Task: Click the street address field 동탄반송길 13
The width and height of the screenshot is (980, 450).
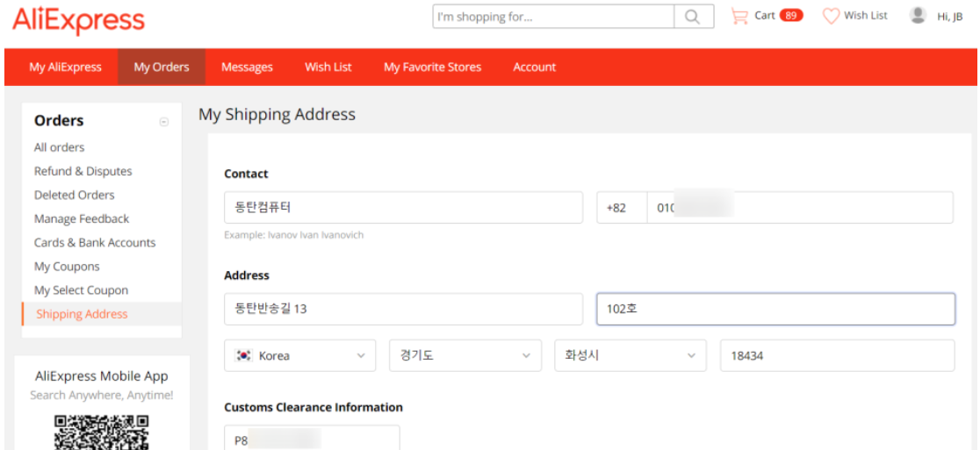Action: tap(403, 309)
